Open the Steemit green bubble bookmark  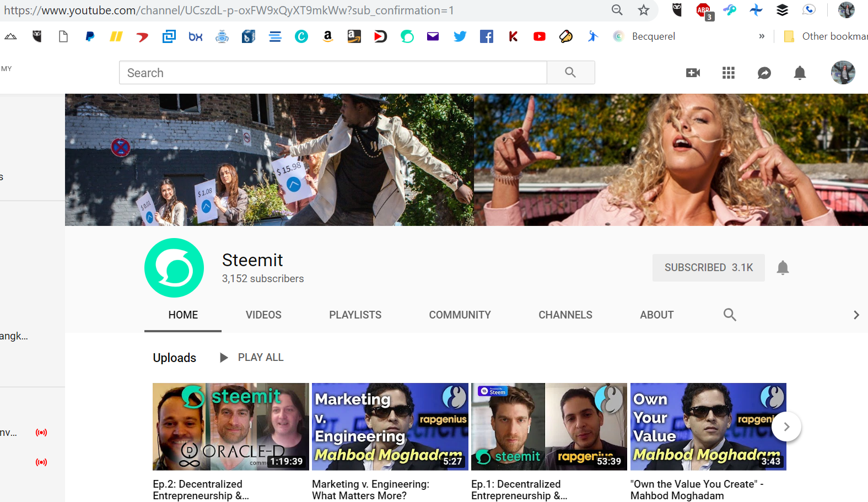point(407,36)
